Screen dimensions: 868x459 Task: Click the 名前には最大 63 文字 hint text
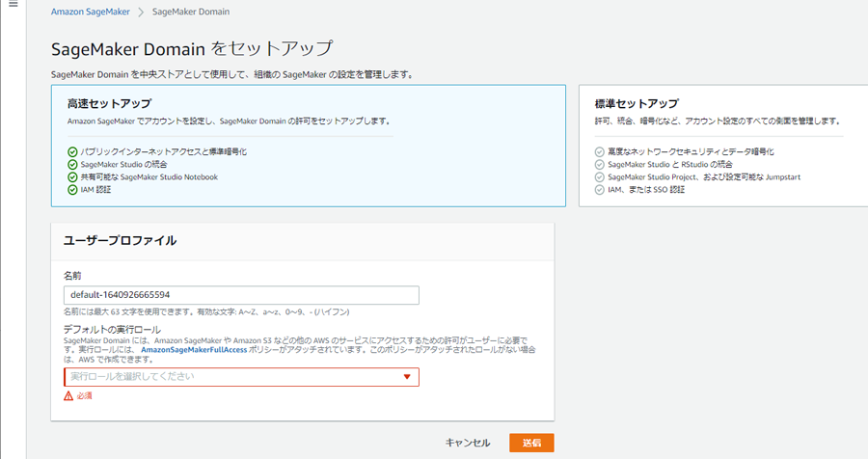[x=206, y=312]
